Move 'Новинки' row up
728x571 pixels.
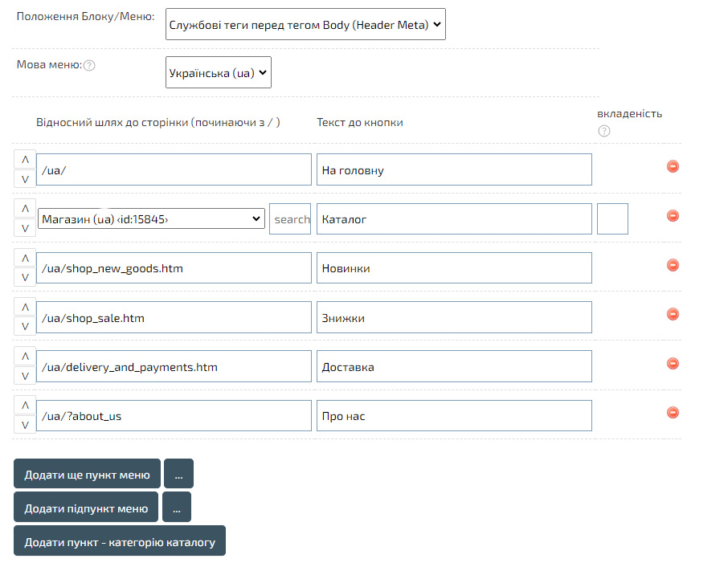click(x=25, y=258)
